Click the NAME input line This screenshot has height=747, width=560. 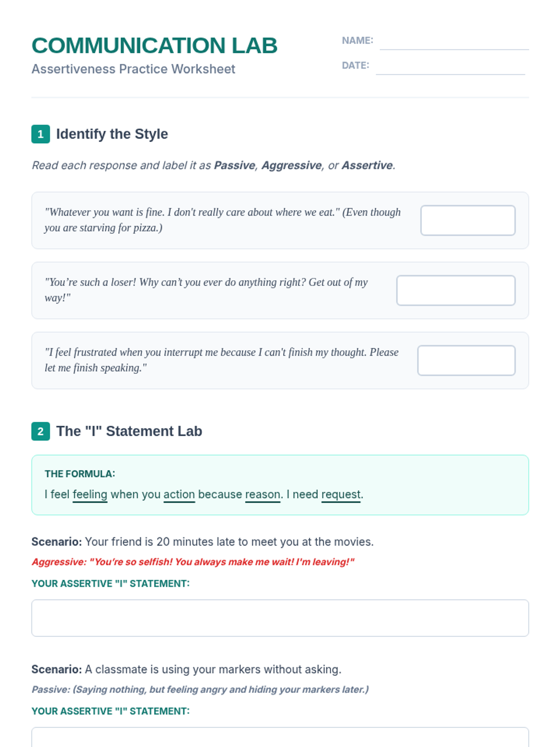click(x=454, y=42)
